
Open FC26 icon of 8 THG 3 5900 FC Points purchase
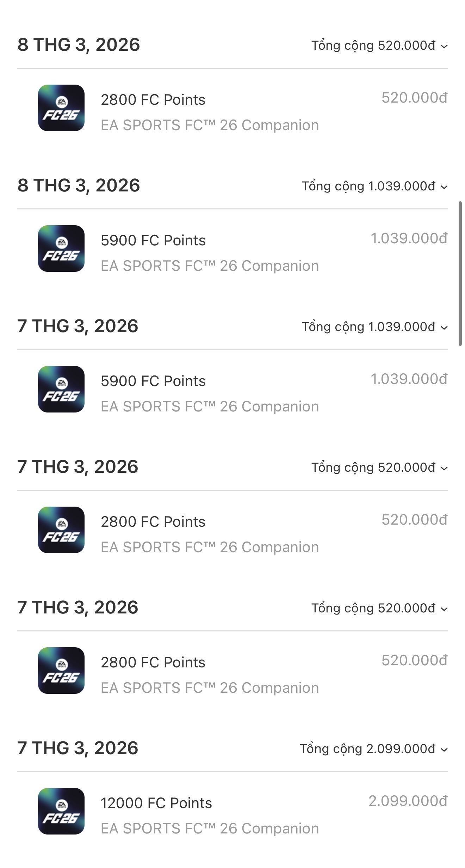click(61, 249)
